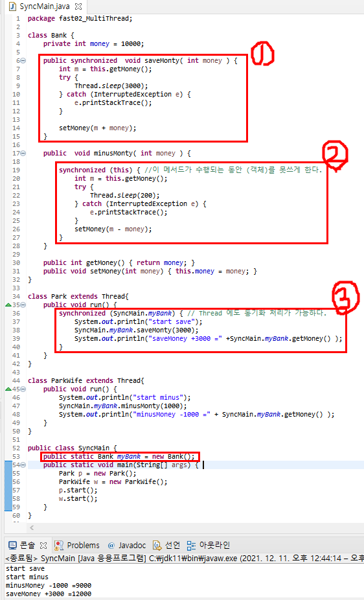Collapse the saveMonty method fold at line 6
Viewport: 364px width, 600px height.
pos(23,60)
